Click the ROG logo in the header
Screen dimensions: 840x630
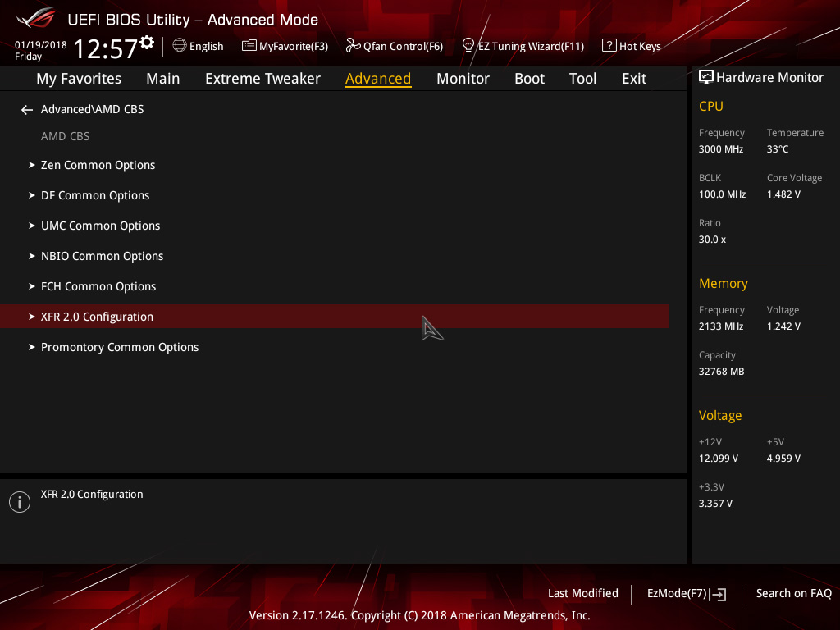(36, 18)
